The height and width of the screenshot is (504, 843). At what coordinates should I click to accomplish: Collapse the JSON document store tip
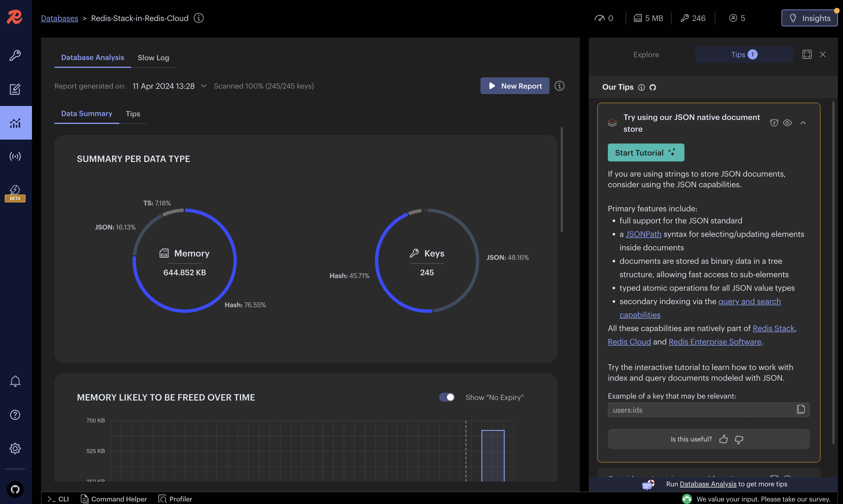coord(803,122)
